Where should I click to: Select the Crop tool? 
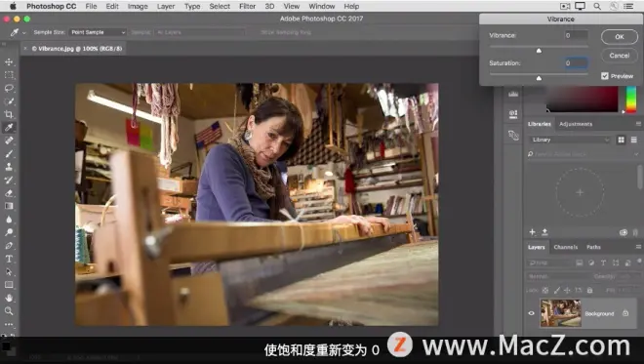click(9, 114)
